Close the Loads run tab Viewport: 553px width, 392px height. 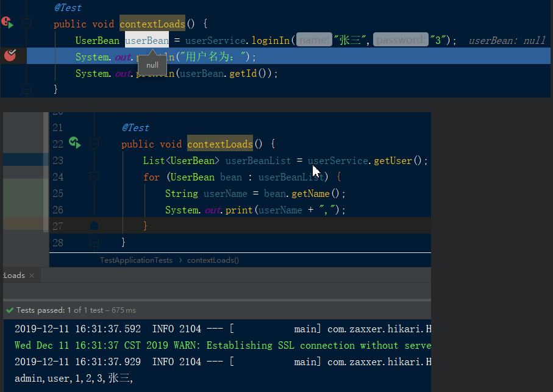pos(32,276)
